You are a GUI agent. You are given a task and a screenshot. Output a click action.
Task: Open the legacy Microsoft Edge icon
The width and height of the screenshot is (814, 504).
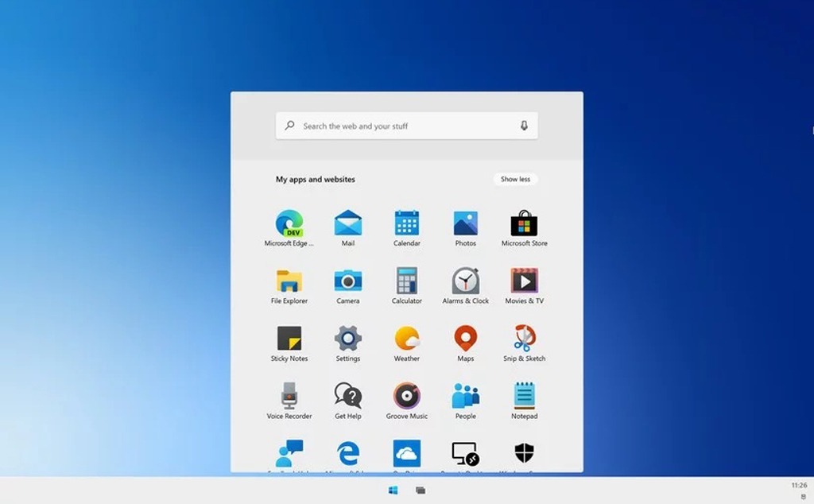point(348,456)
